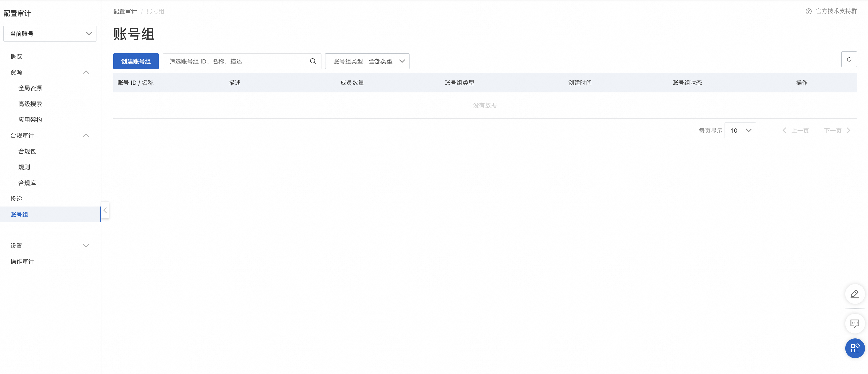Screen dimensions: 868x374
Task: Expand the 设置 sidebar section
Action: tap(86, 246)
